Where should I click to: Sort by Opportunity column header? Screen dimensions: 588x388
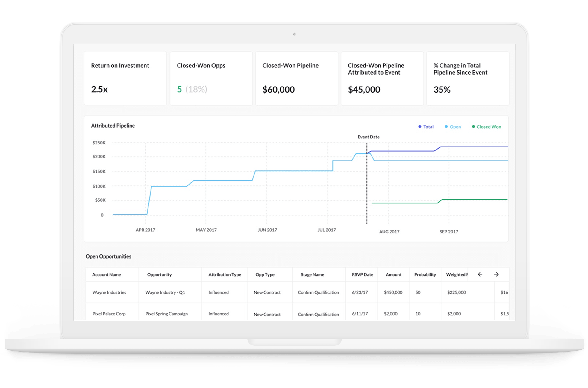pos(159,274)
